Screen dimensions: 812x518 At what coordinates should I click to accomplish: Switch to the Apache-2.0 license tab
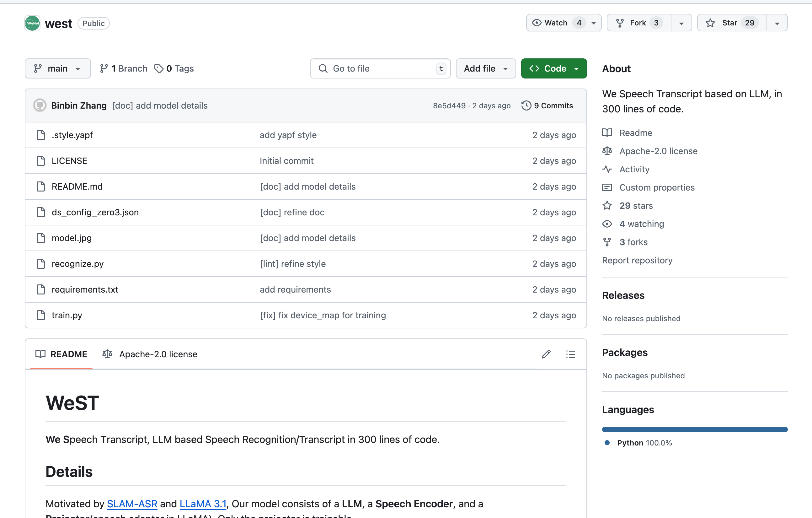click(150, 354)
